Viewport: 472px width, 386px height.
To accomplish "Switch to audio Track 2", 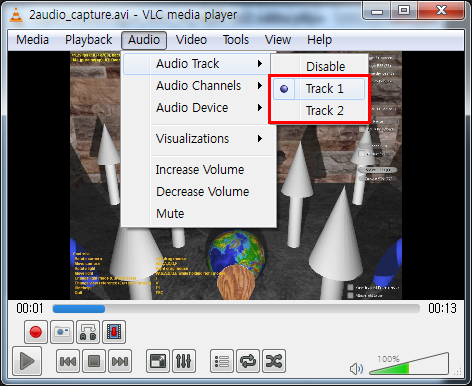I will [319, 111].
